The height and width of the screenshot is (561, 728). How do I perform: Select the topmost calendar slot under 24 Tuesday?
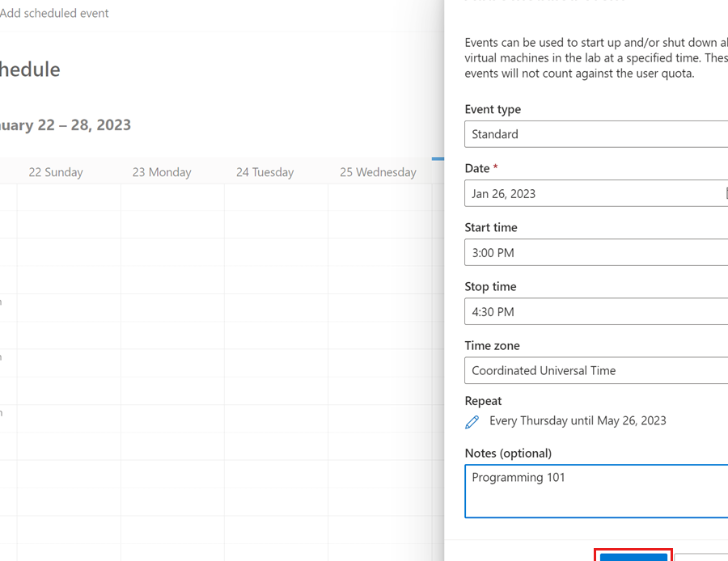[276, 197]
